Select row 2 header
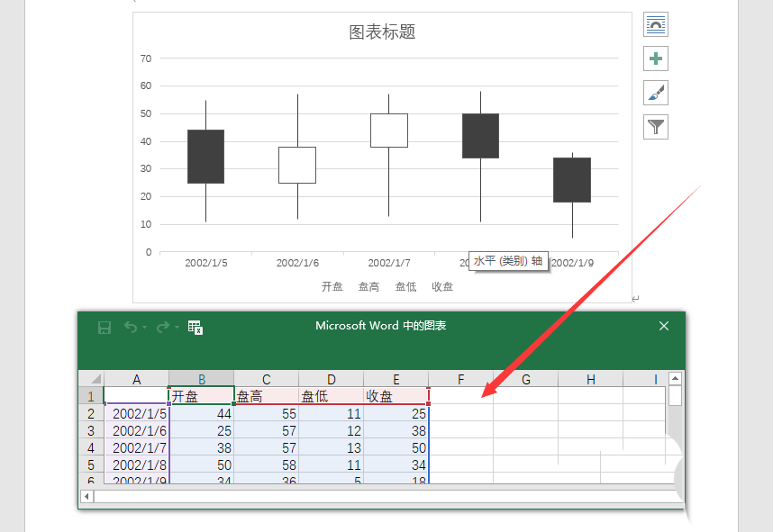This screenshot has height=532, width=773. pyautogui.click(x=90, y=414)
